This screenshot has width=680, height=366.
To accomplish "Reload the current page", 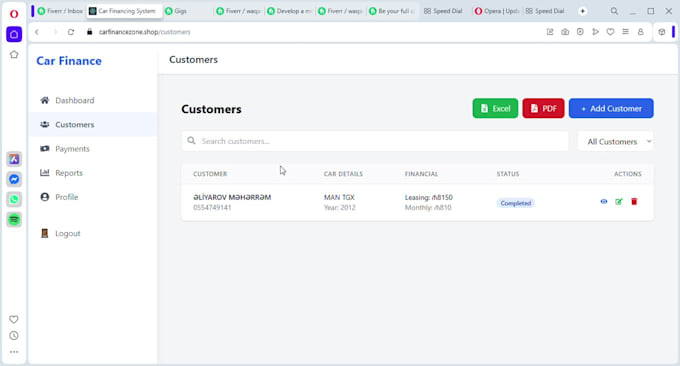I will [x=71, y=32].
